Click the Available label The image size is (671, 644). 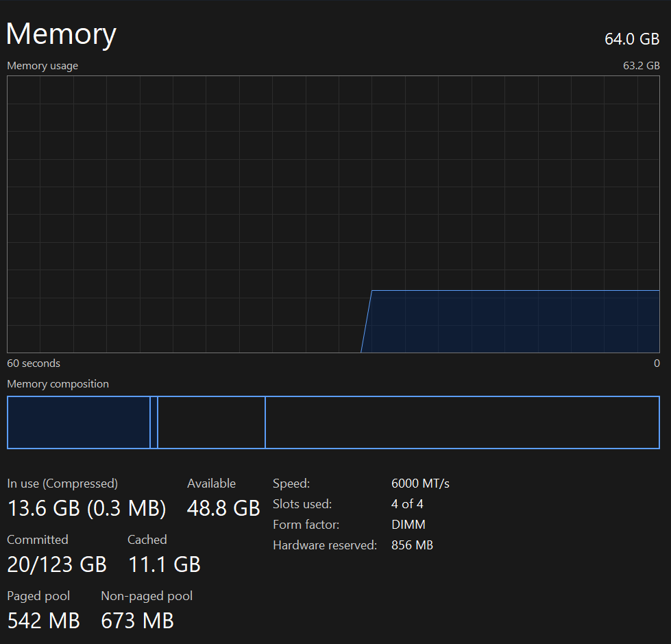[x=211, y=484]
